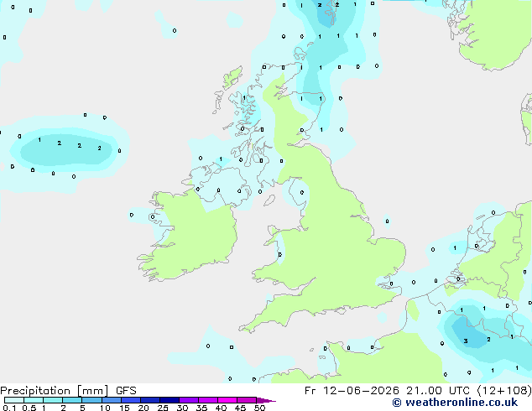
Task: Click the 0.1–0.5 mm legend color swatch
Action: (14, 400)
